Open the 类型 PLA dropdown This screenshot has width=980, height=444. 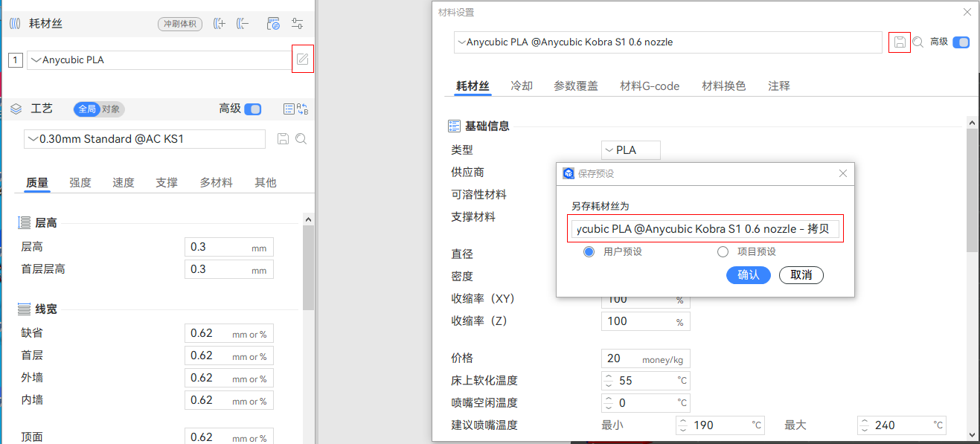[631, 150]
